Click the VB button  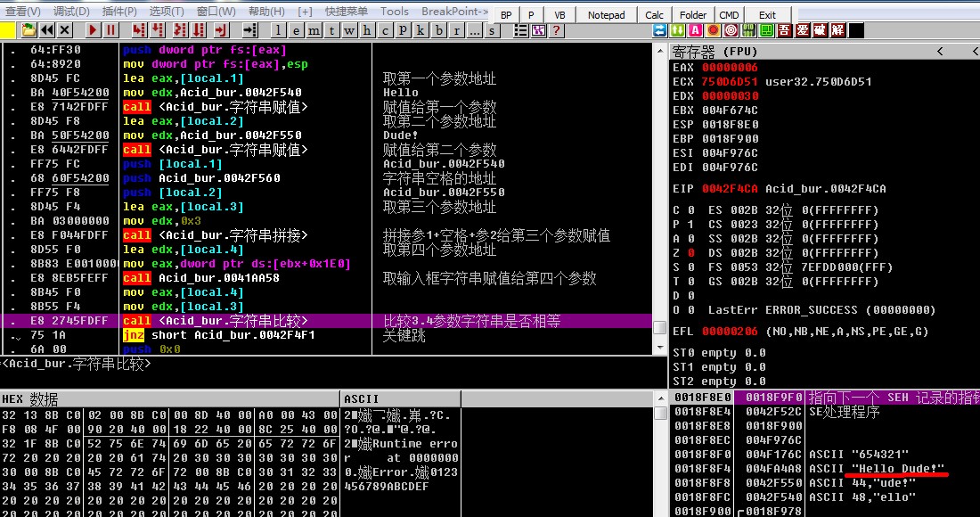[x=559, y=15]
